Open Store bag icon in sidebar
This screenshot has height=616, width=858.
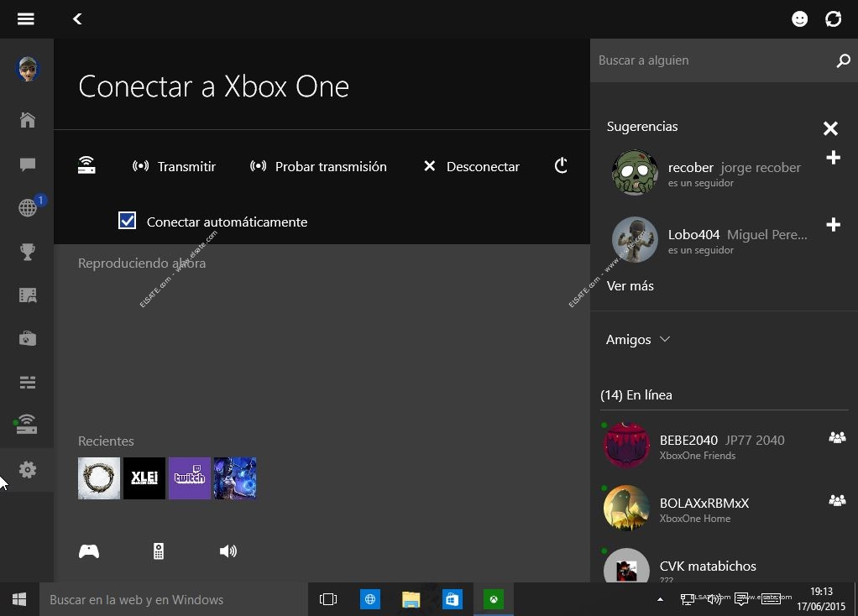[x=28, y=339]
